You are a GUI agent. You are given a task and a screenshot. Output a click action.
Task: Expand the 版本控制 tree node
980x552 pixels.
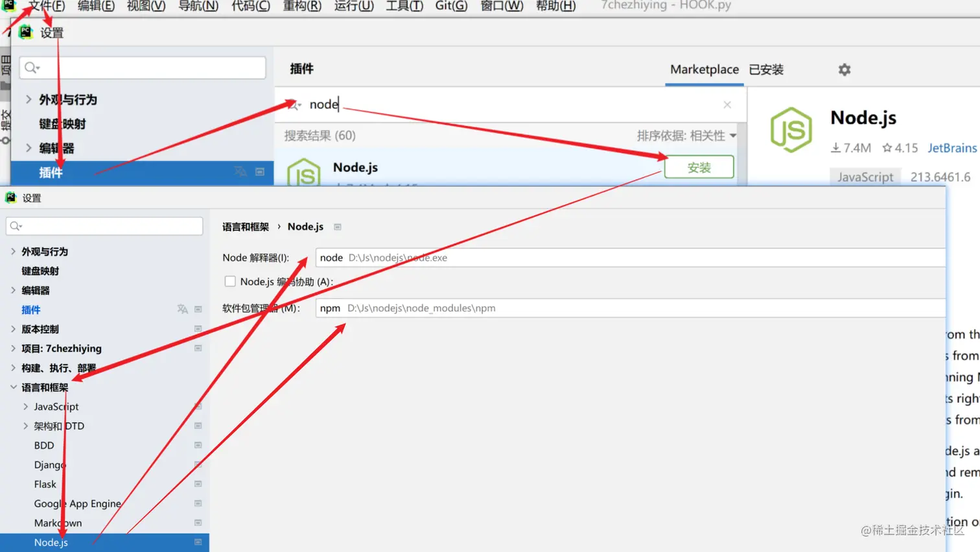[x=13, y=329]
